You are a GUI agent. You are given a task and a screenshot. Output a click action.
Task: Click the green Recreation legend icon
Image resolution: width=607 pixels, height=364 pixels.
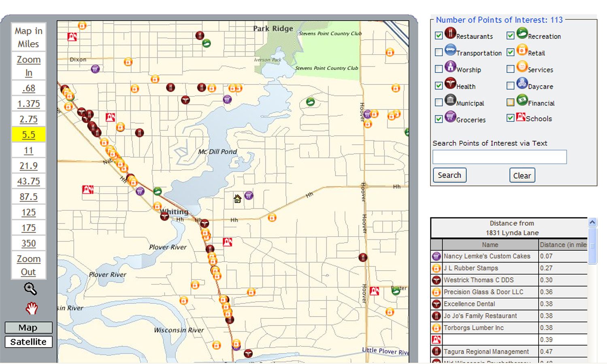pos(522,33)
